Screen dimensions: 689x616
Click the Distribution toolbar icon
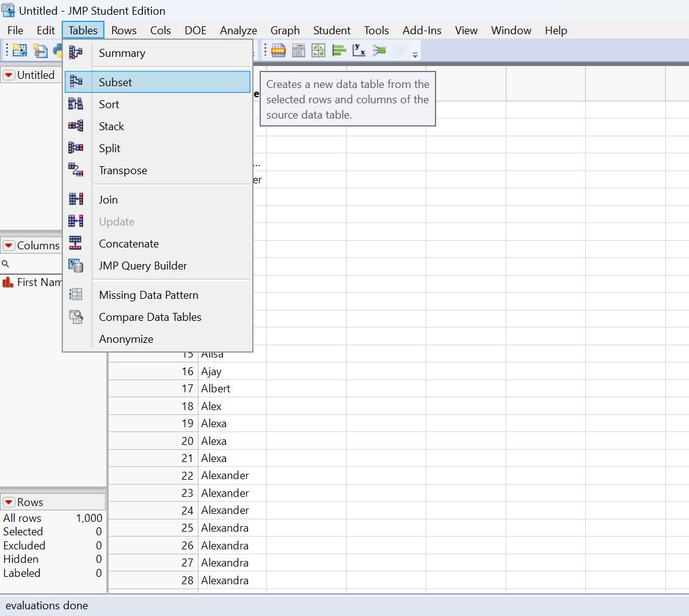pos(339,51)
